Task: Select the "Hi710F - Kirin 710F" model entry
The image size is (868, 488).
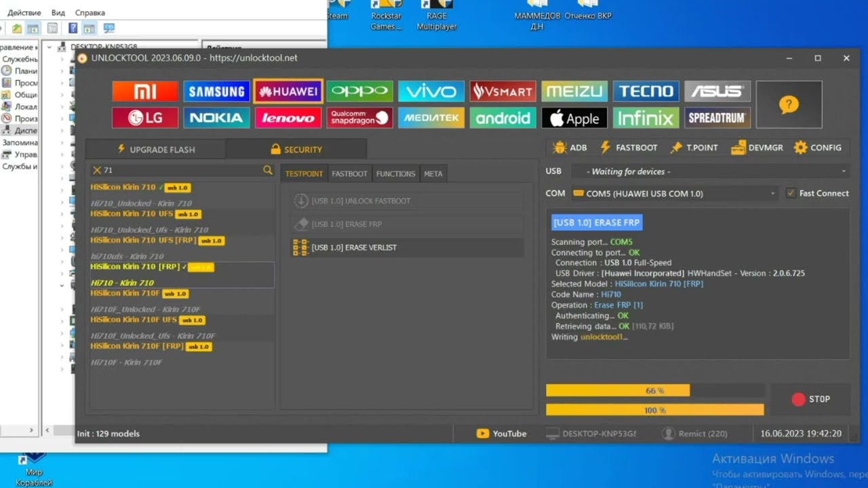Action: [126, 363]
